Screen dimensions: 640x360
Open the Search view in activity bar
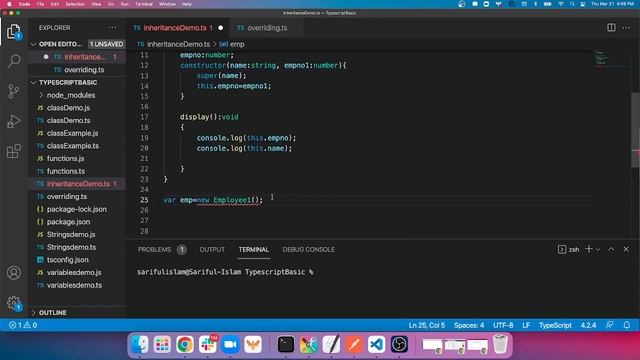[x=13, y=61]
